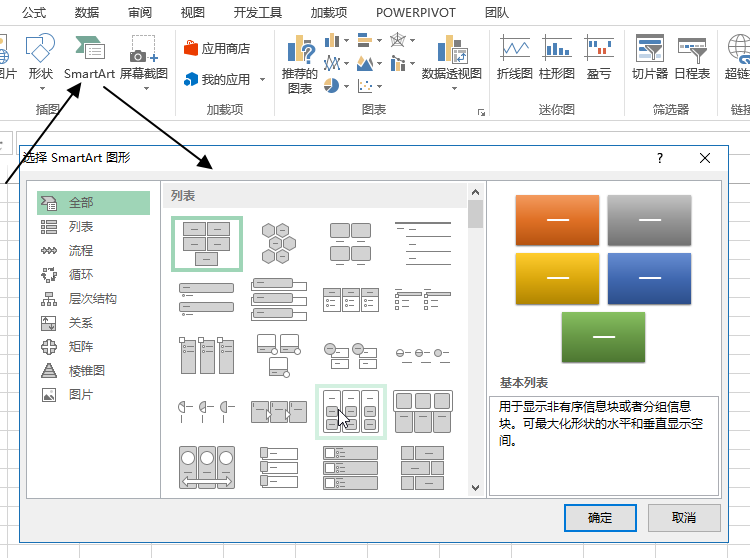Open the 数据透视图 dropdown arrow
Image resolution: width=750 pixels, height=558 pixels.
(x=451, y=89)
